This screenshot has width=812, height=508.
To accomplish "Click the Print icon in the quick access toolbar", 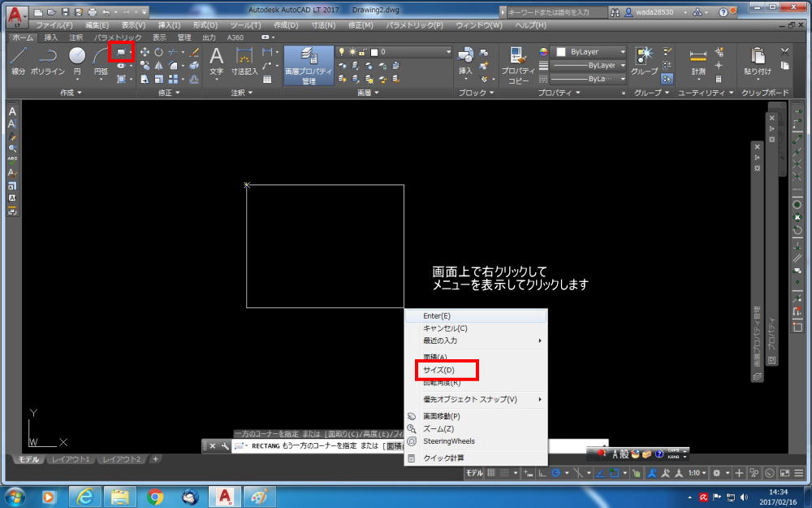I will [x=93, y=11].
